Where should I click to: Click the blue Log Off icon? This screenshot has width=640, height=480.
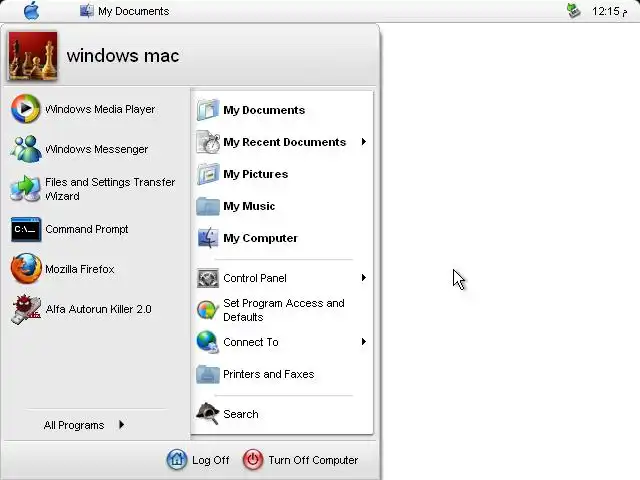[177, 460]
